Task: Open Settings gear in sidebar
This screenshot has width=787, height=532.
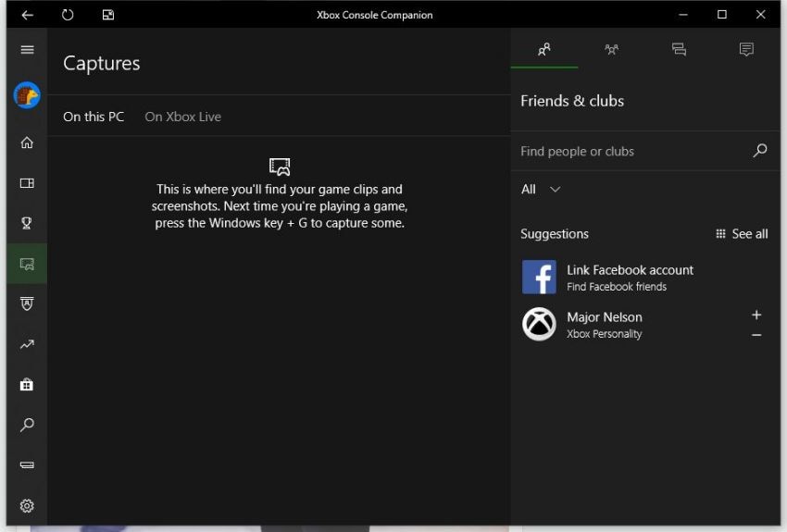Action: point(27,505)
